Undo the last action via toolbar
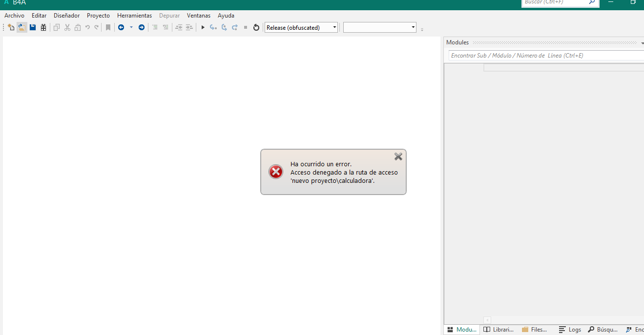644x335 pixels. (x=87, y=27)
